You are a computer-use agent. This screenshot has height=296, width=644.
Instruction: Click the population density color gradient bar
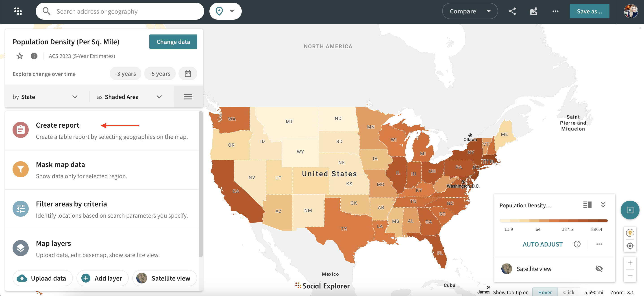coord(553,221)
